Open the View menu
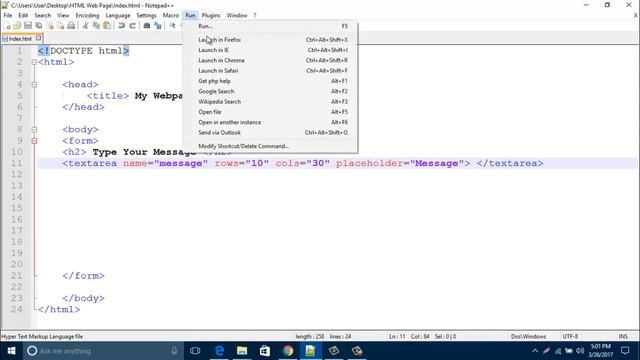This screenshot has width=640, height=360. coord(63,15)
